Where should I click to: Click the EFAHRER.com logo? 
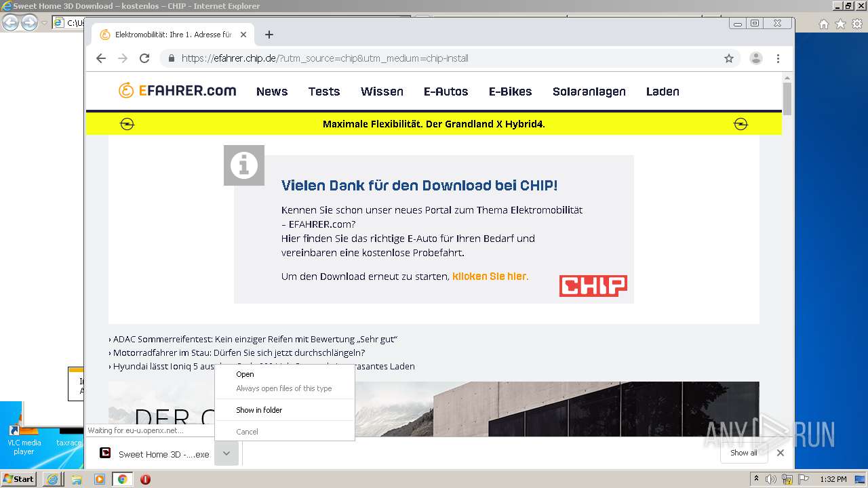(177, 91)
